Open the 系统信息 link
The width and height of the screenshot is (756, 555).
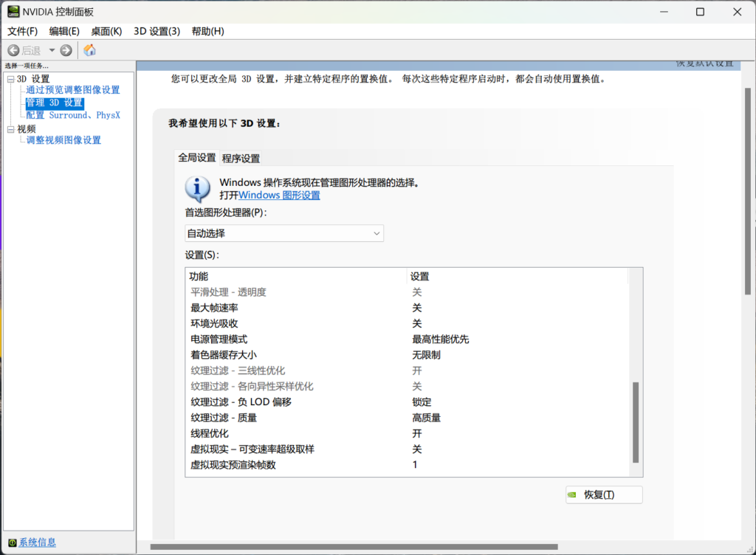[x=38, y=542]
